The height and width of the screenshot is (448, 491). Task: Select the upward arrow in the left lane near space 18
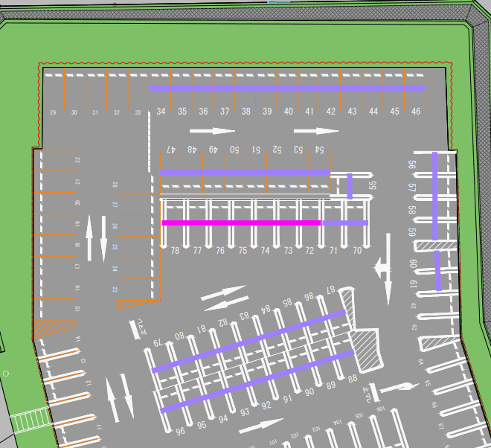click(89, 237)
